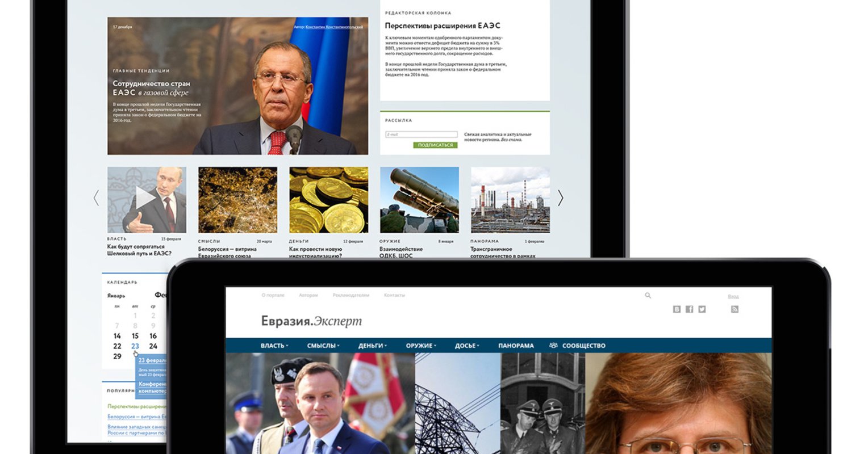Open the missile launcher thumbnail
This screenshot has height=454, width=868.
click(x=419, y=200)
